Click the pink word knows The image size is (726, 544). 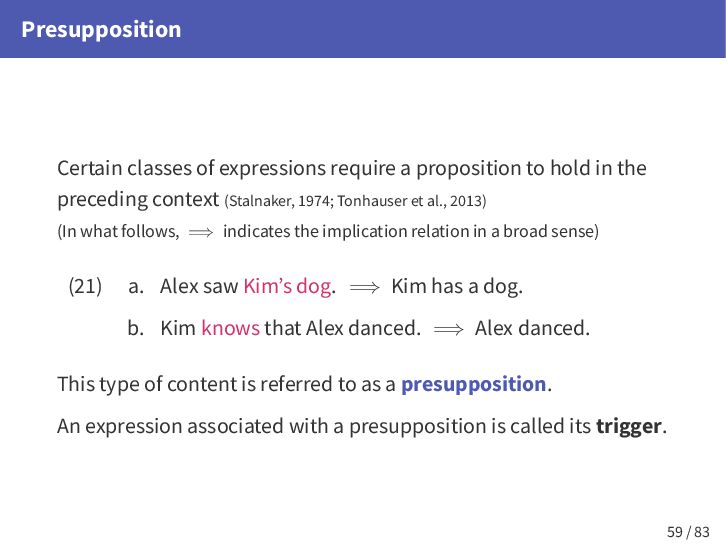(230, 327)
